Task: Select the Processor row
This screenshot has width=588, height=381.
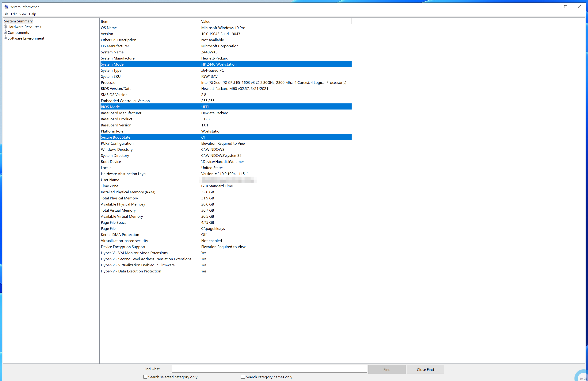Action: click(x=226, y=83)
